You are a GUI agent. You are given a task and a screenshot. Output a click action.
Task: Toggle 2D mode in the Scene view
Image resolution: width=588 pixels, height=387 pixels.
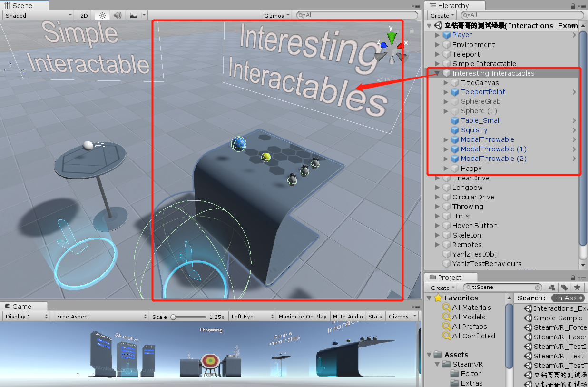[x=83, y=15]
